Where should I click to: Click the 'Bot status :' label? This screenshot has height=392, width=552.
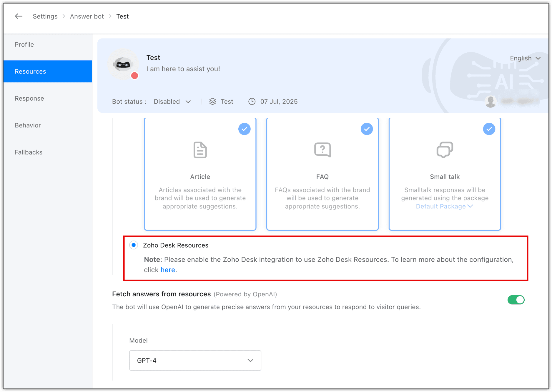pos(129,102)
